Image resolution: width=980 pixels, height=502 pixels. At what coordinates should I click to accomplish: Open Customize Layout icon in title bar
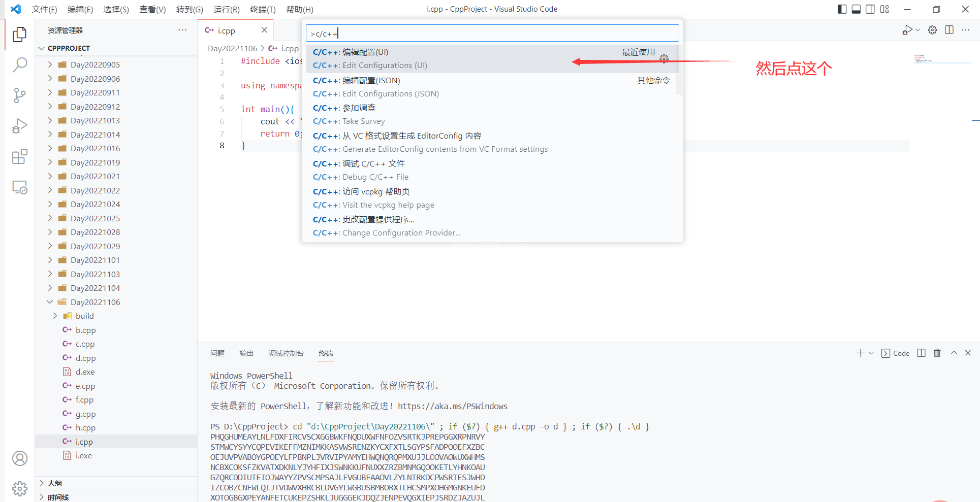click(884, 9)
